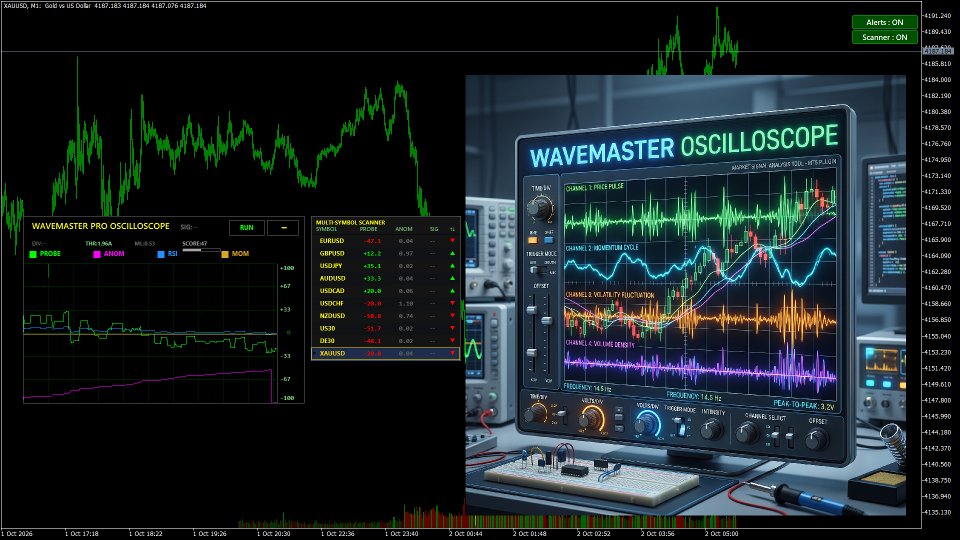The height and width of the screenshot is (540, 960).
Task: Click the 2 Oct 05:00 time axis label
Action: [x=721, y=534]
